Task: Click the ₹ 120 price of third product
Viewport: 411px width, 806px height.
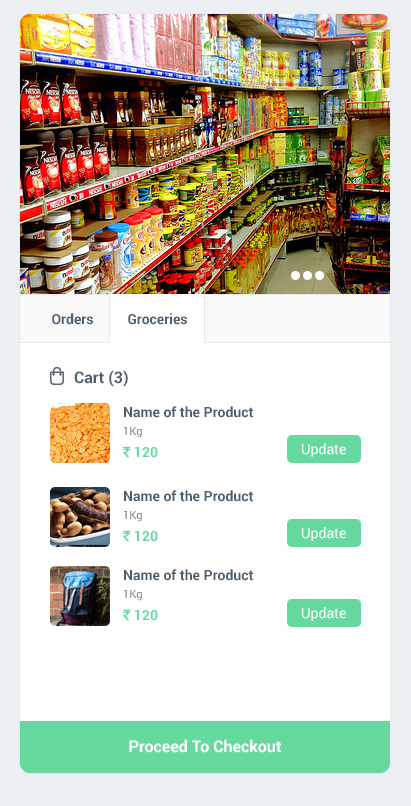Action: [140, 615]
